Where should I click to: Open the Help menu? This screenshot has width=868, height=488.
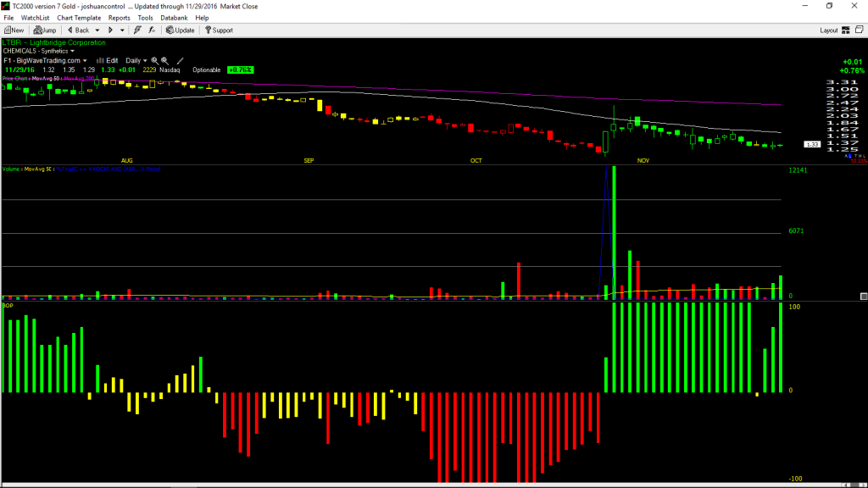(202, 18)
